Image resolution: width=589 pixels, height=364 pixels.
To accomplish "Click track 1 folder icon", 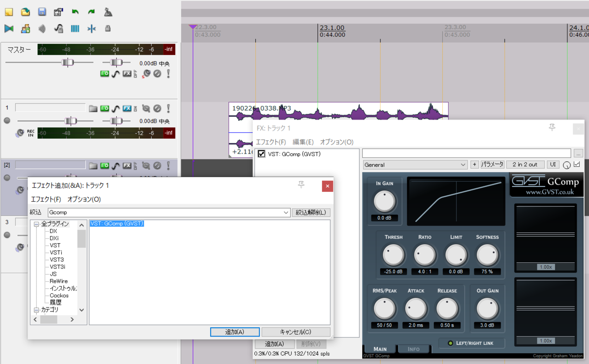I will [93, 108].
